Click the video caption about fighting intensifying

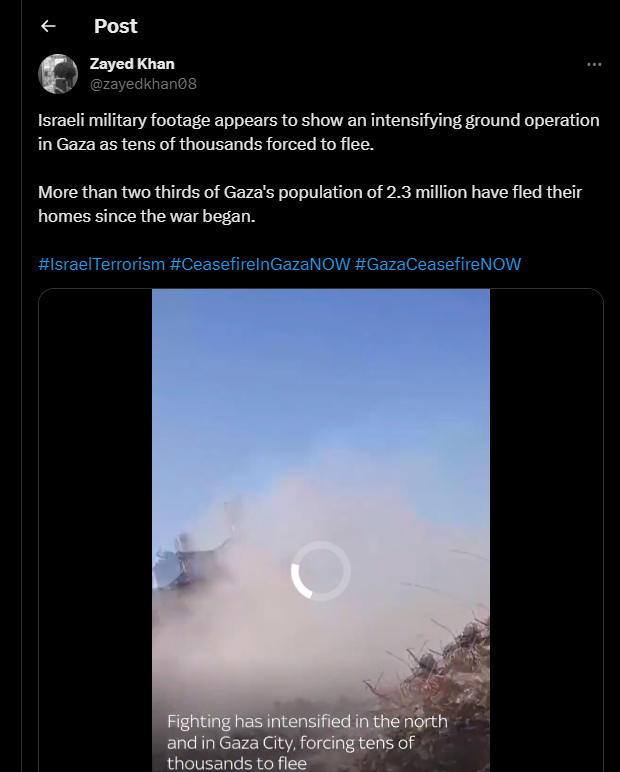307,741
